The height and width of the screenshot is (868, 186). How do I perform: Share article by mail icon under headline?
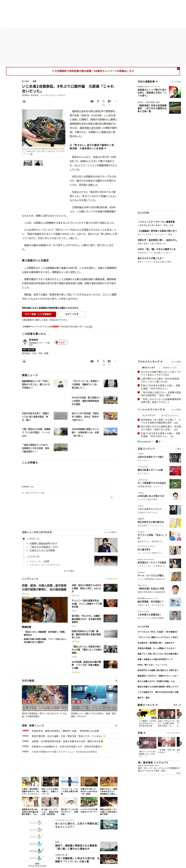coord(92,101)
